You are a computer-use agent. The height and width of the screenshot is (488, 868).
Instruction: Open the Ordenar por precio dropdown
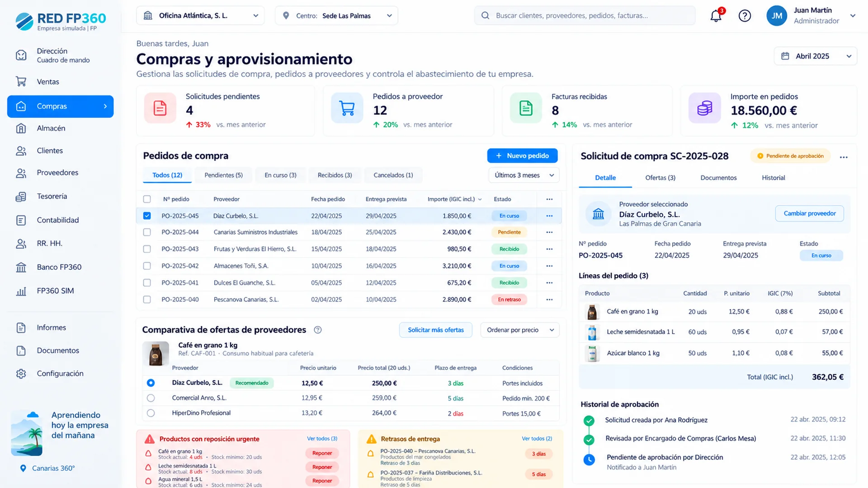click(x=520, y=330)
